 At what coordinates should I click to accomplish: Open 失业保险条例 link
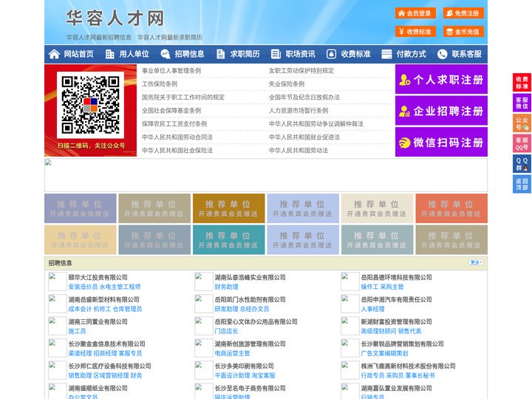point(287,83)
